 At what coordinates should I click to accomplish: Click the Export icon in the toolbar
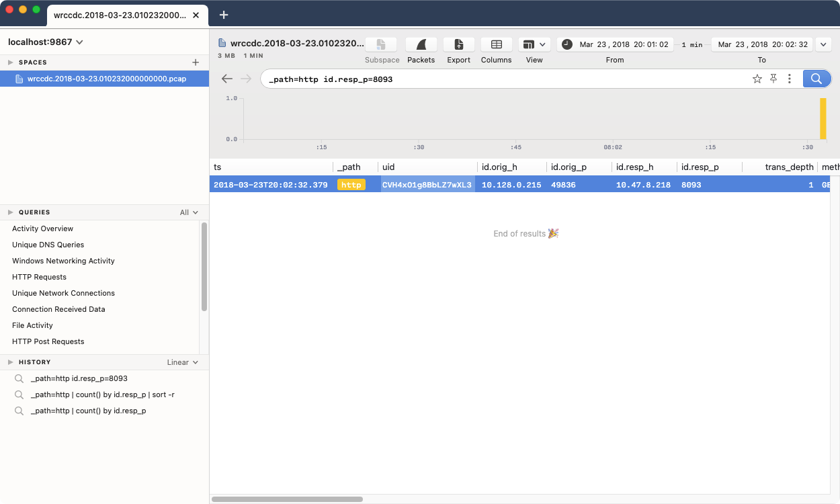tap(458, 44)
